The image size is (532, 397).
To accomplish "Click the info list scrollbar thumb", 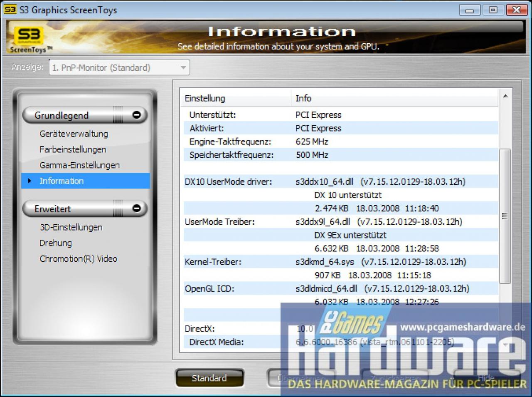I will 505,216.
